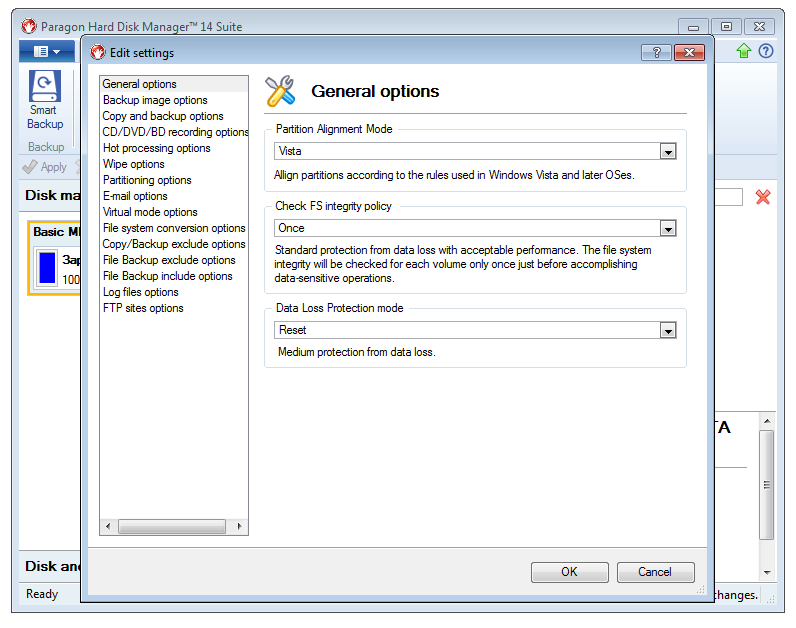Click the Smart Backup icon in main window
796x628 pixels.
[x=45, y=86]
